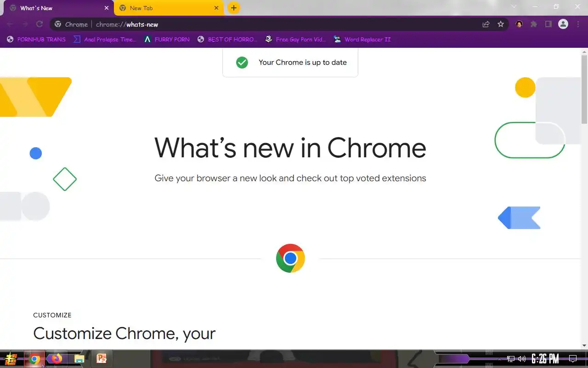Switch to the What's New tab

pos(57,8)
